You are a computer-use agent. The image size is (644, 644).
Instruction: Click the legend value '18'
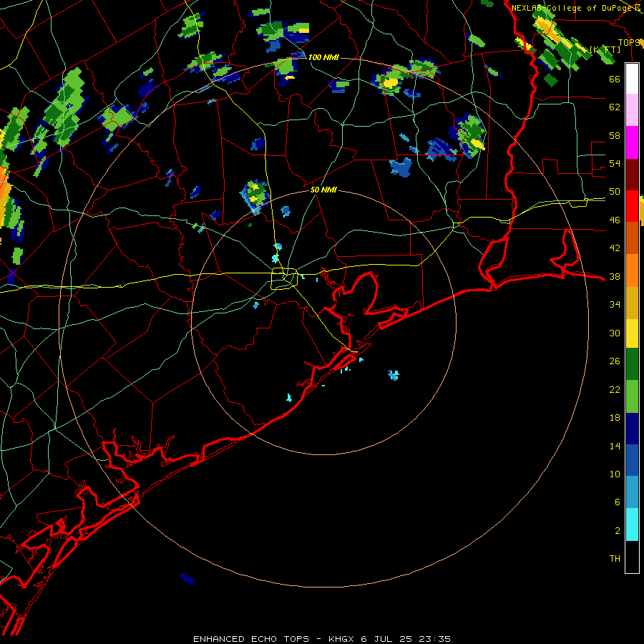pyautogui.click(x=615, y=418)
